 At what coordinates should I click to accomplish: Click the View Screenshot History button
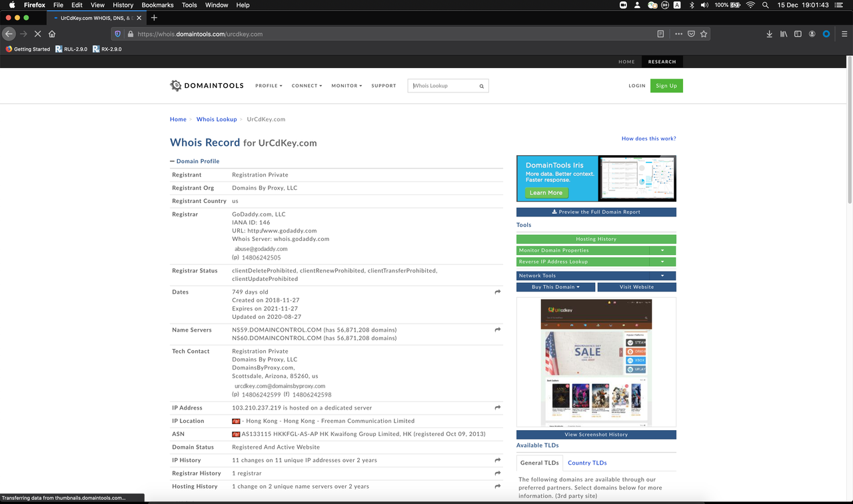596,435
